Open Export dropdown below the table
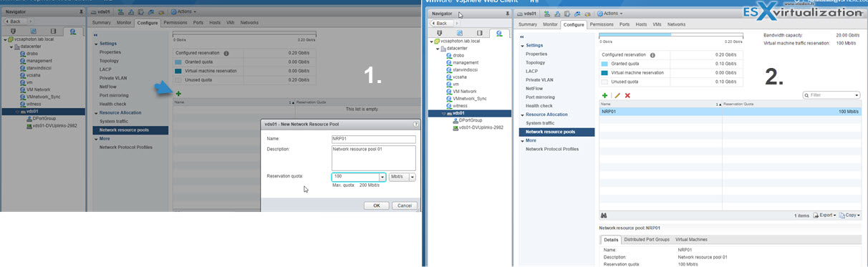 826,215
